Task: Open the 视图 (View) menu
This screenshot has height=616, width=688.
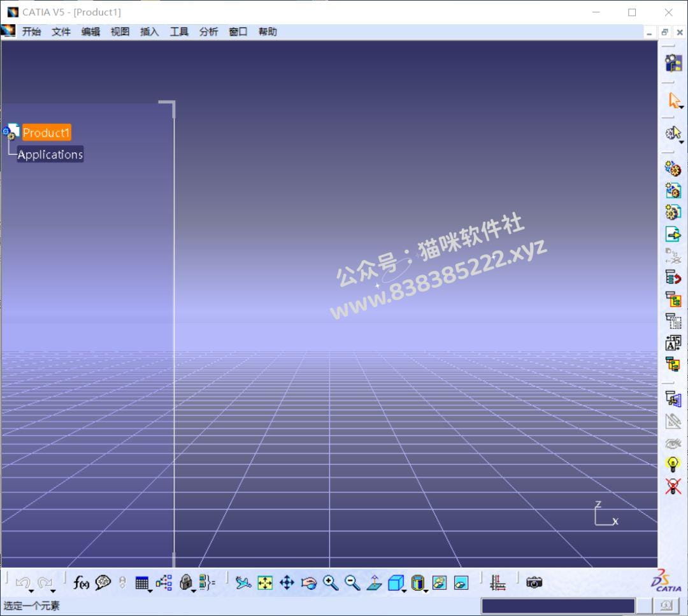Action: pos(120,32)
